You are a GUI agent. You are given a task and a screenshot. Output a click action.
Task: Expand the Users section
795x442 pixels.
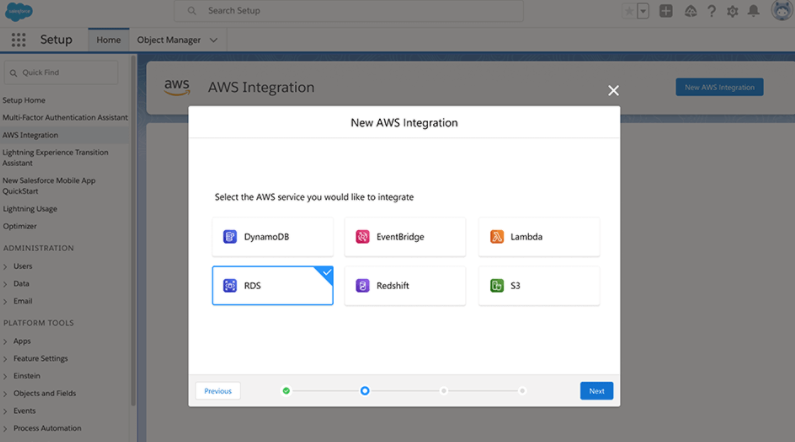coord(5,267)
